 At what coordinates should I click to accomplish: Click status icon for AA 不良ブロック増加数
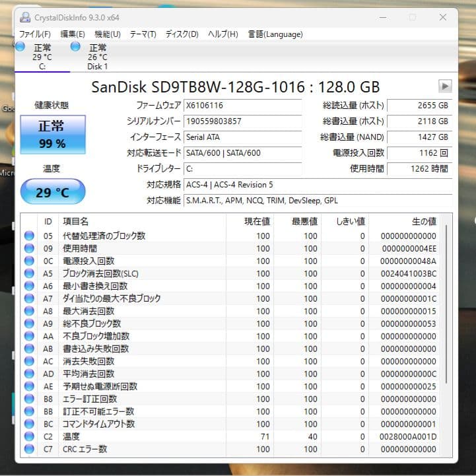[x=29, y=336]
